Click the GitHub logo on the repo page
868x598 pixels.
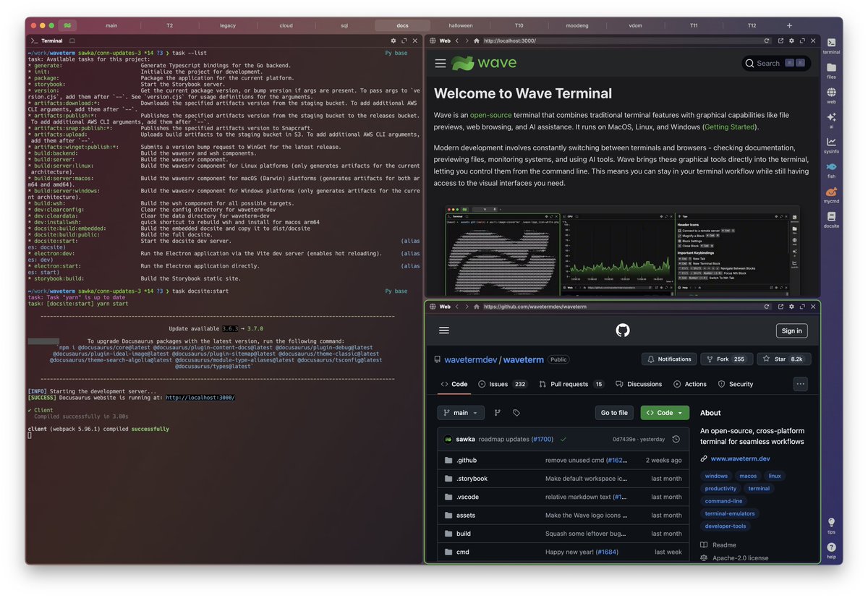622,330
